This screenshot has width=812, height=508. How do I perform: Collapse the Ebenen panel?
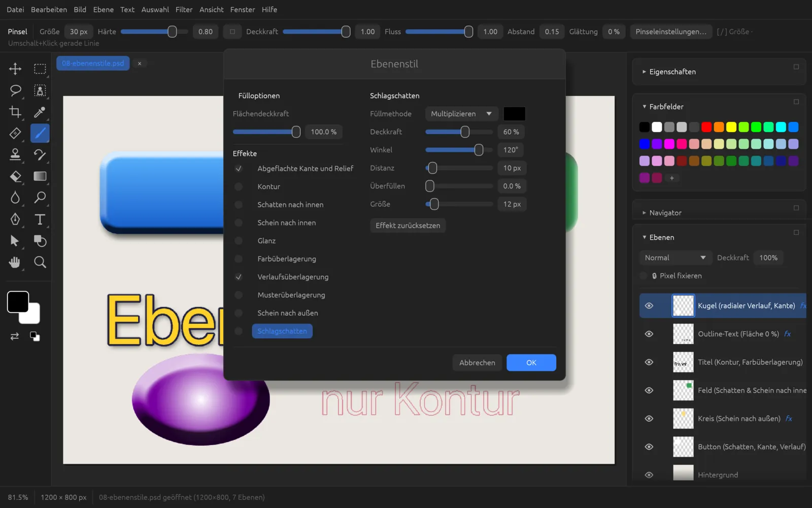pyautogui.click(x=644, y=237)
